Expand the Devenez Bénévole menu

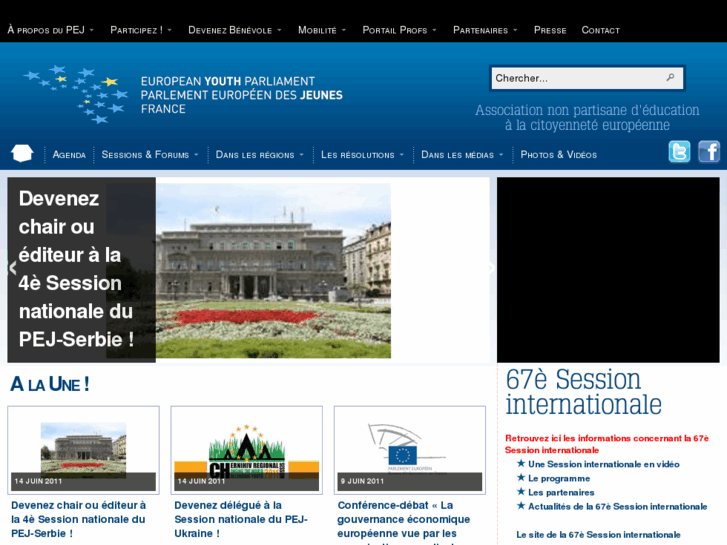[235, 30]
